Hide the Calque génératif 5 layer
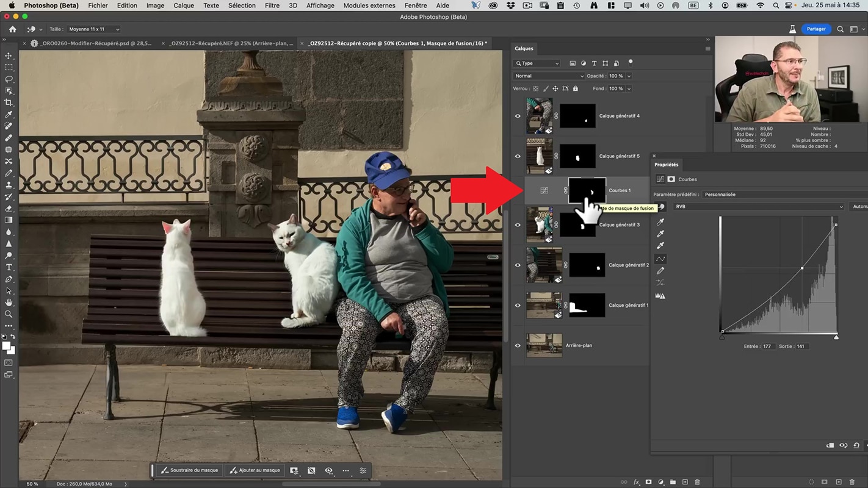The height and width of the screenshot is (488, 868). [x=518, y=156]
